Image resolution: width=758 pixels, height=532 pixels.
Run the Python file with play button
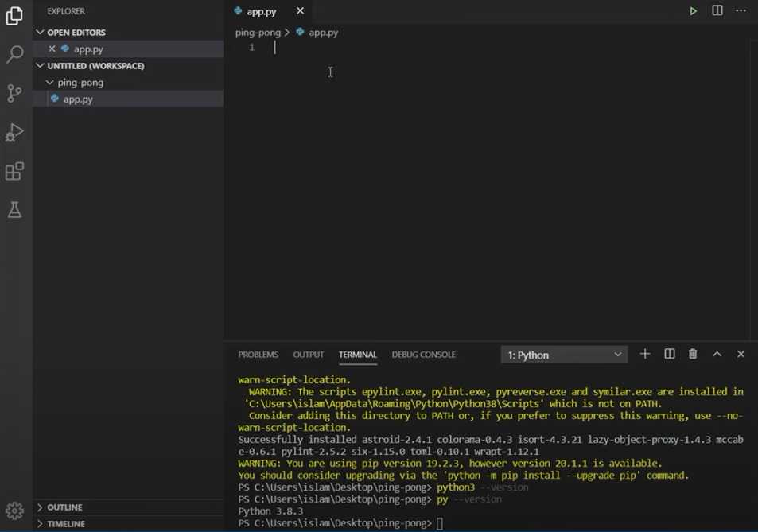tap(694, 10)
